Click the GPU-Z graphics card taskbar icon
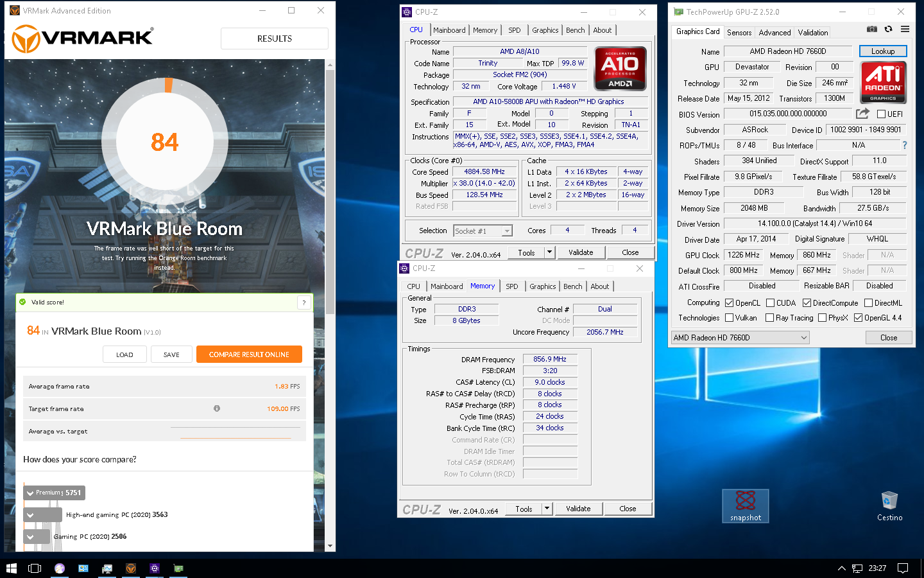 tap(178, 568)
